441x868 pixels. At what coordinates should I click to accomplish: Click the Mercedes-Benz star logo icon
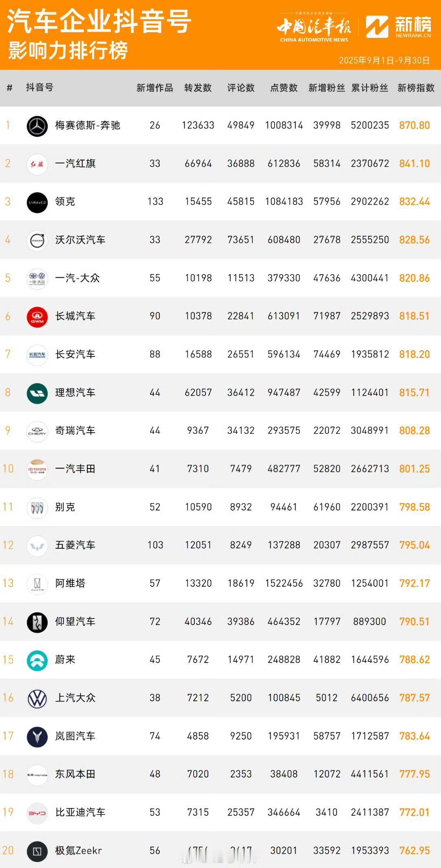(x=37, y=126)
